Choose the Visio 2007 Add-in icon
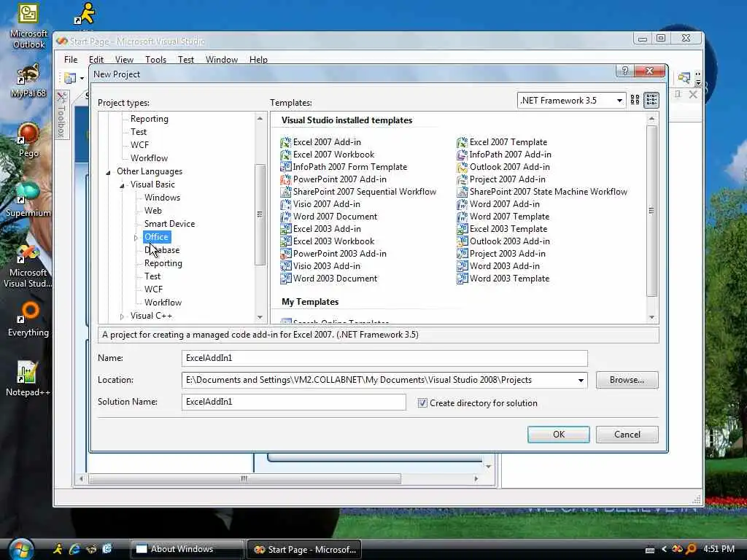This screenshot has height=560, width=747. click(x=285, y=204)
